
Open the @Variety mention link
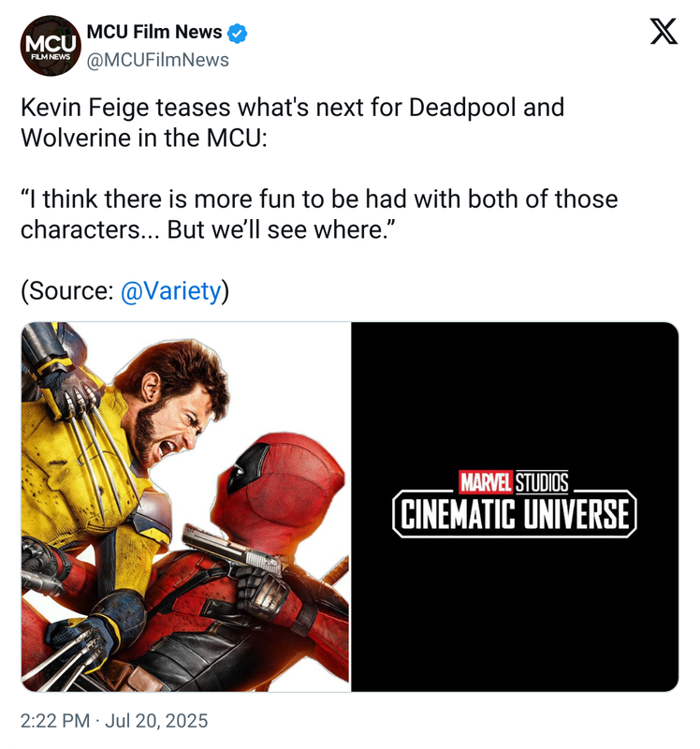[x=171, y=290]
